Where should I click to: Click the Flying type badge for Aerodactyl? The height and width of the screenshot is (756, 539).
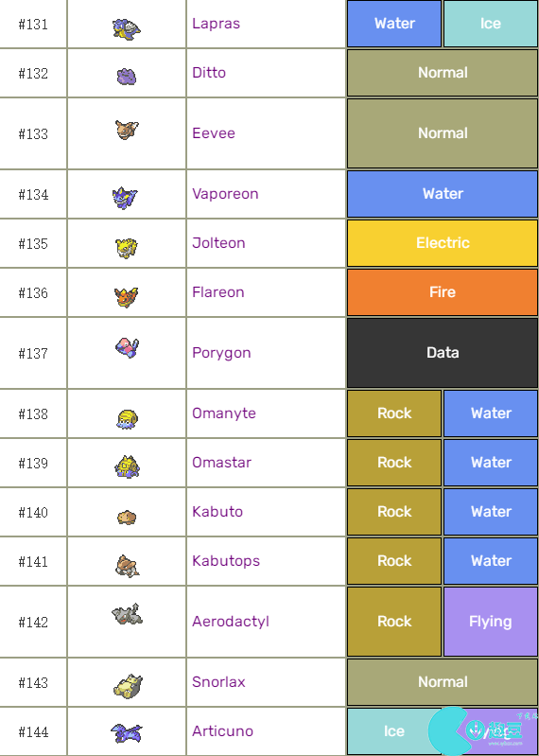(491, 622)
